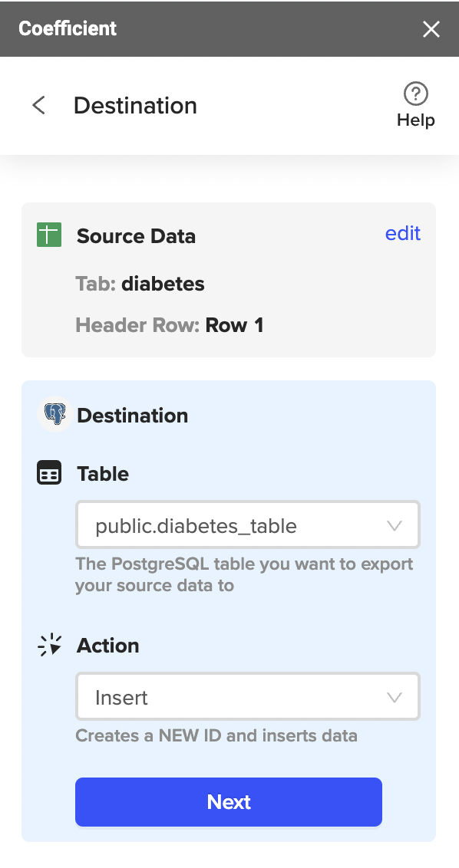
Task: Click the Destination section heading beside the elephant
Action: coord(133,415)
